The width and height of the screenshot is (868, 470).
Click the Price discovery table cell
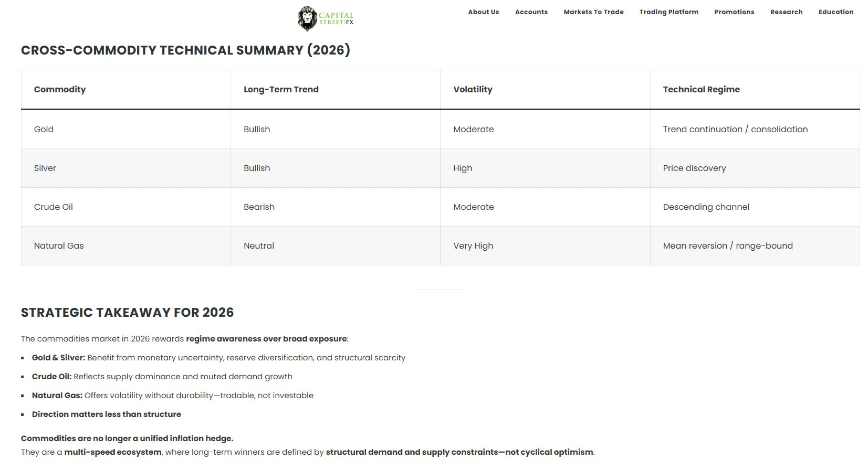[x=694, y=168]
